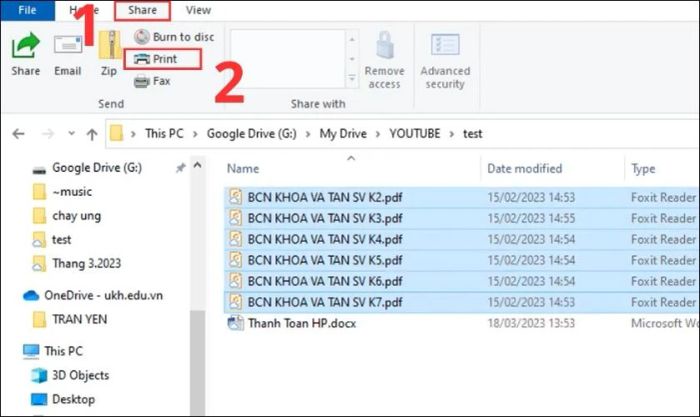Image resolution: width=700 pixels, height=417 pixels.
Task: Click PDF icon of BCN KHOA VA TAN SV K4.pdf
Action: [235, 238]
